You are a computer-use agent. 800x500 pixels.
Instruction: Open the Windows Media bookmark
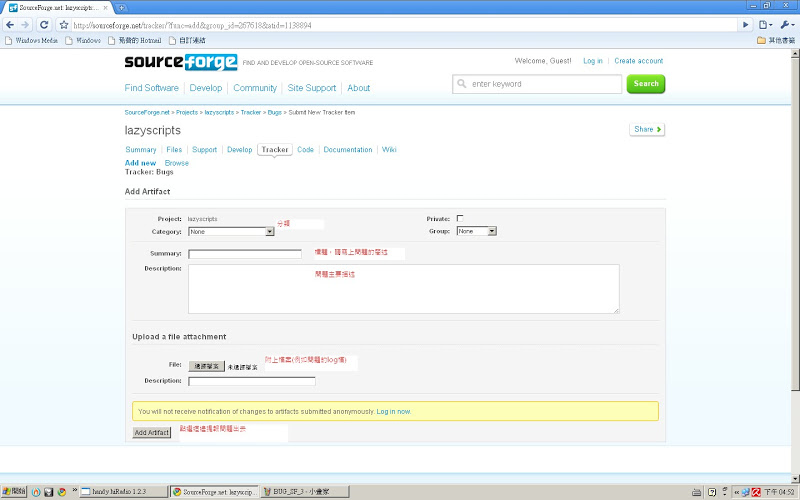click(32, 40)
